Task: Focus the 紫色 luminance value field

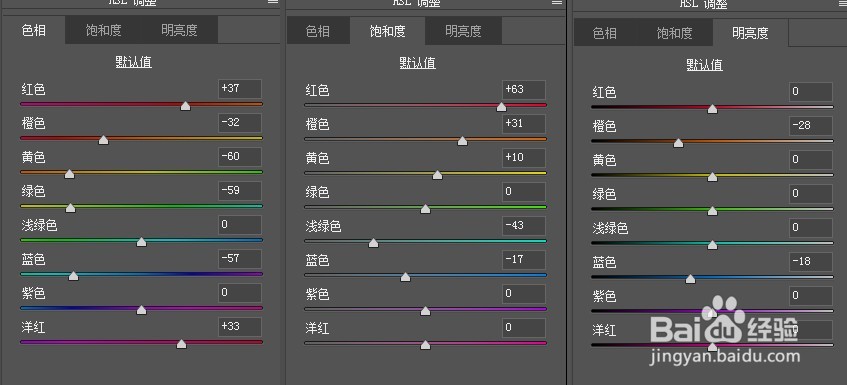Action: 811,296
